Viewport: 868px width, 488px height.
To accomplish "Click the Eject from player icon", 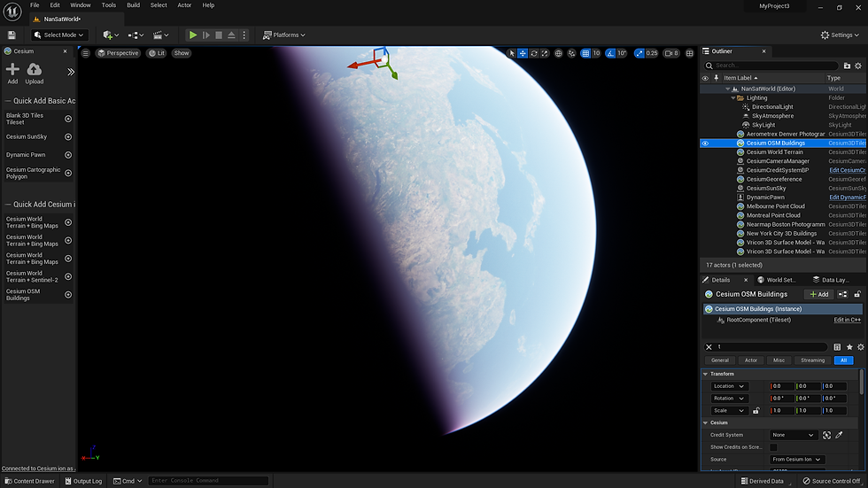I will click(231, 35).
